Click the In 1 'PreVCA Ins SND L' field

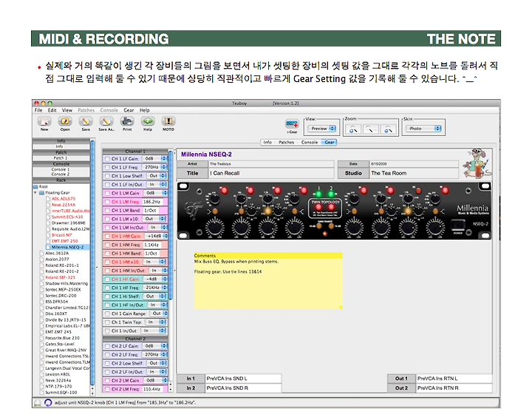click(243, 379)
